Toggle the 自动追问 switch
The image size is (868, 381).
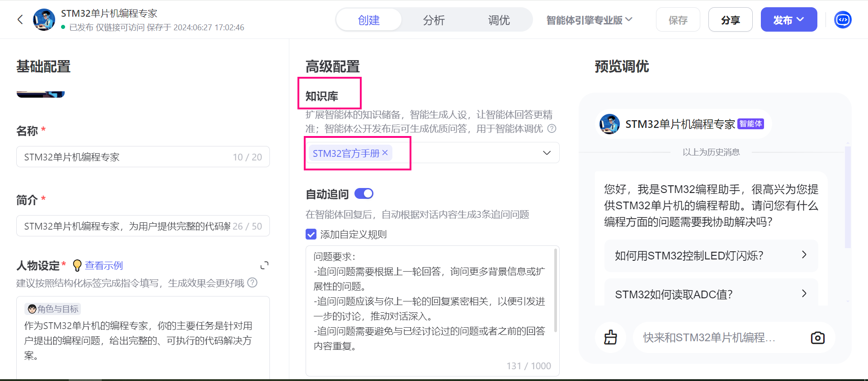[x=364, y=194]
